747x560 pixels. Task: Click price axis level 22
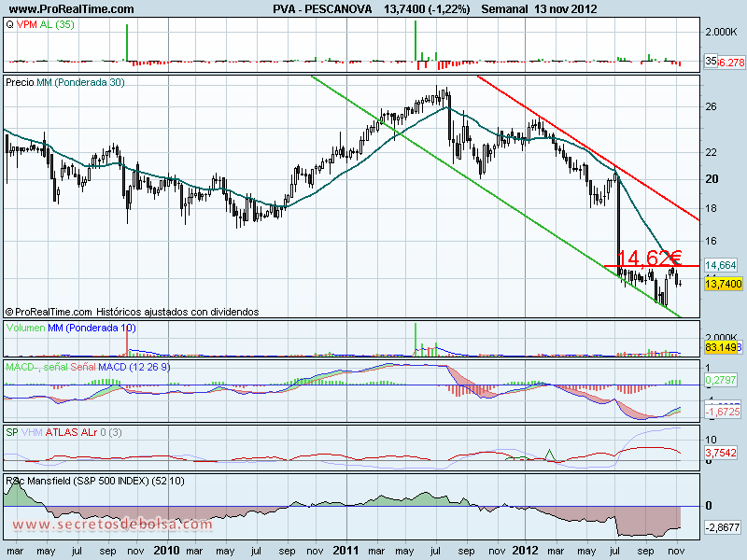click(711, 152)
